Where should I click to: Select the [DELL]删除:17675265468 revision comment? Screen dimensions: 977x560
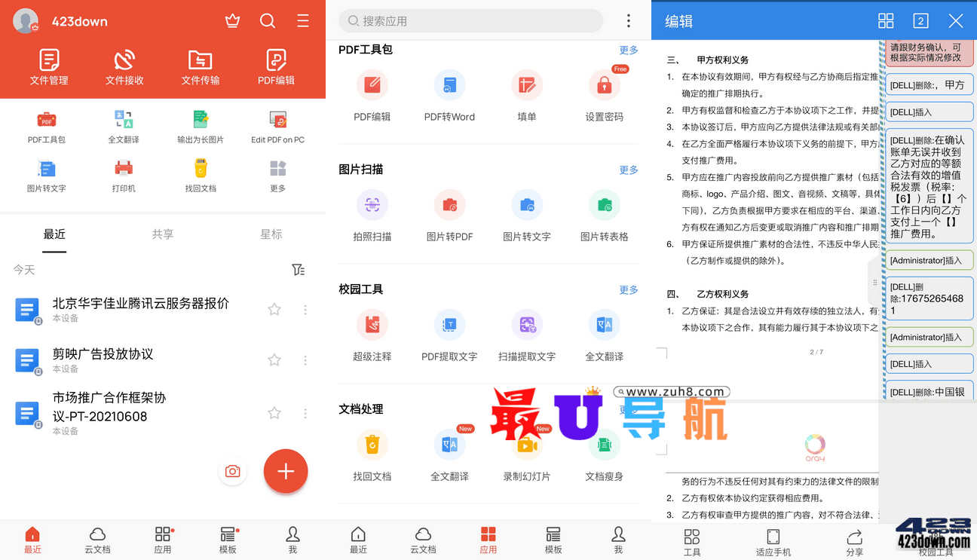click(928, 298)
